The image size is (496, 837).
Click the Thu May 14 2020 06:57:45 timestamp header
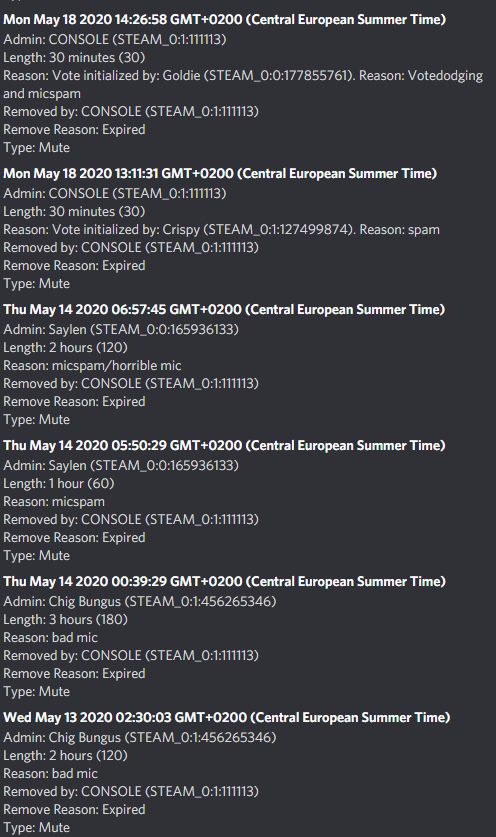224,310
